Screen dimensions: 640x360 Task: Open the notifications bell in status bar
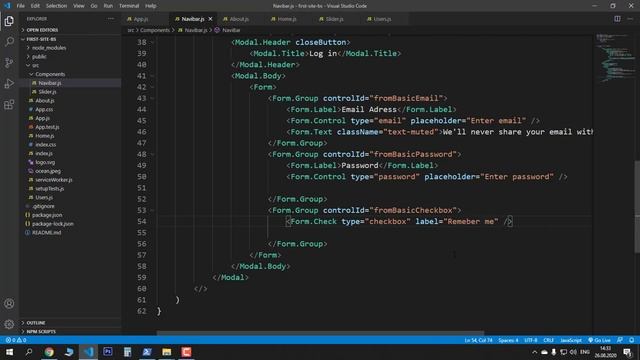point(631,340)
